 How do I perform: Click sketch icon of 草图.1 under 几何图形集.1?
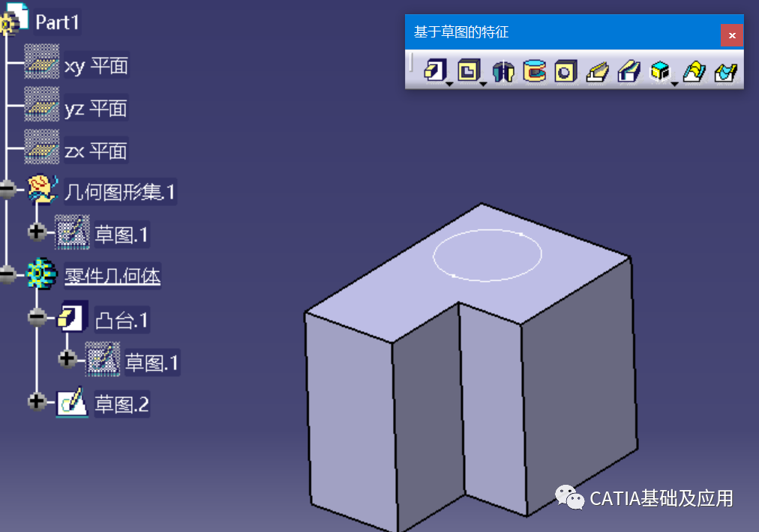[x=72, y=232]
